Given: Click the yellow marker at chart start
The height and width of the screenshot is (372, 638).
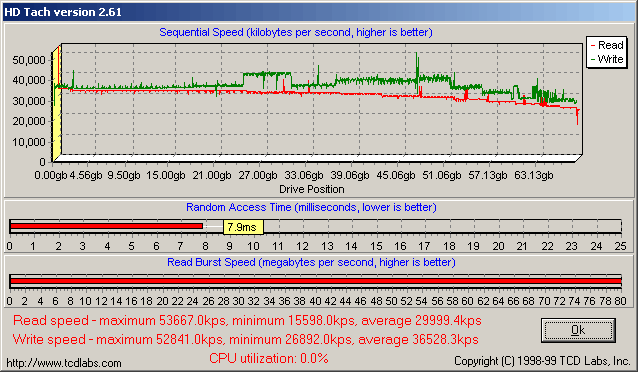Looking at the screenshot, I should pos(56,104).
